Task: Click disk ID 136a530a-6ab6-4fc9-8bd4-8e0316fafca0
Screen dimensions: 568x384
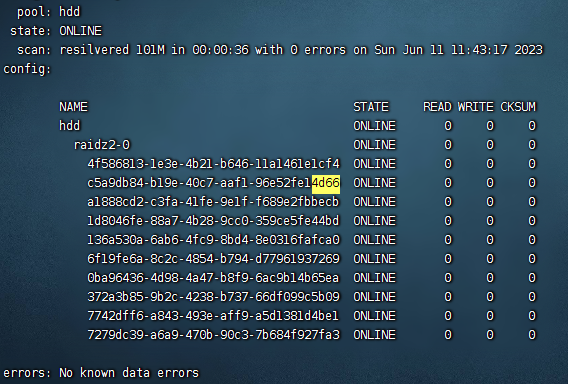Action: click(x=213, y=240)
